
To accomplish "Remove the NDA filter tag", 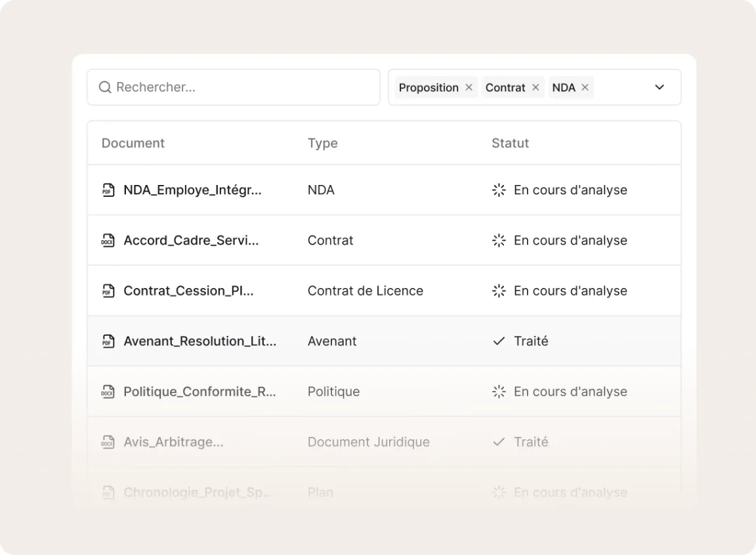I will click(x=585, y=87).
